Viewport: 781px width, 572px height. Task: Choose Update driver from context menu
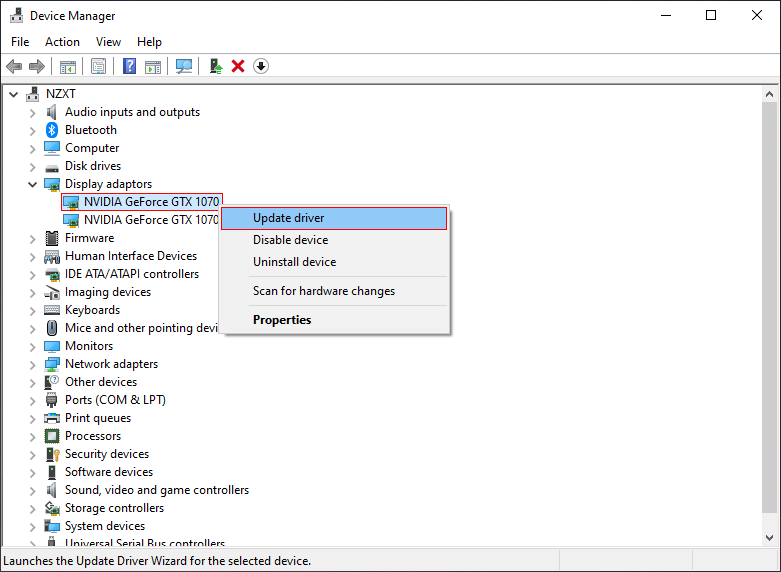(x=334, y=218)
